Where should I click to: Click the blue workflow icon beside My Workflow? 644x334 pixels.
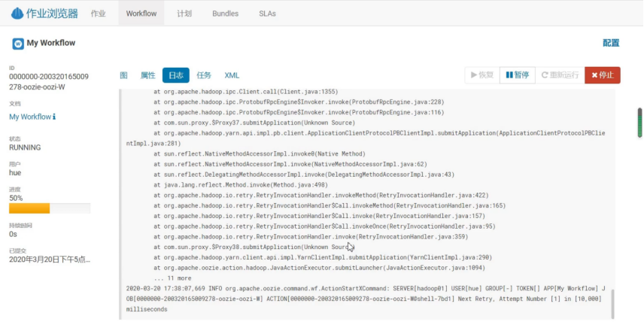(17, 44)
